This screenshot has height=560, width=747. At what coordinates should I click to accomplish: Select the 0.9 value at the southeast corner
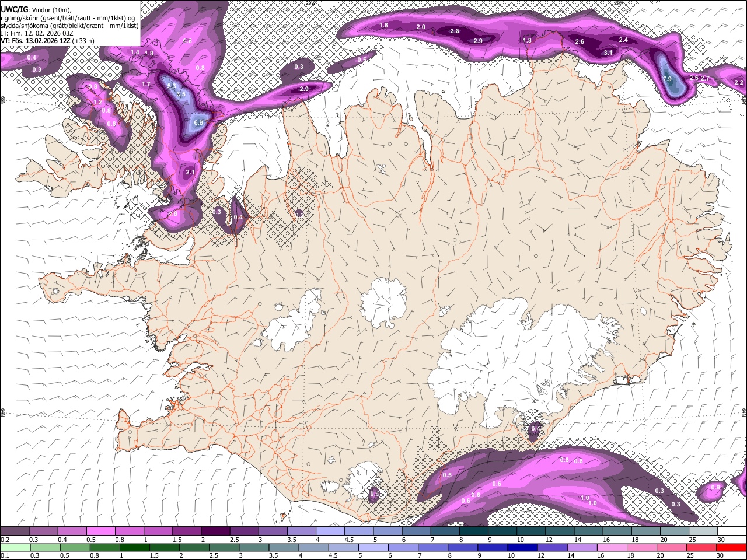click(715, 487)
